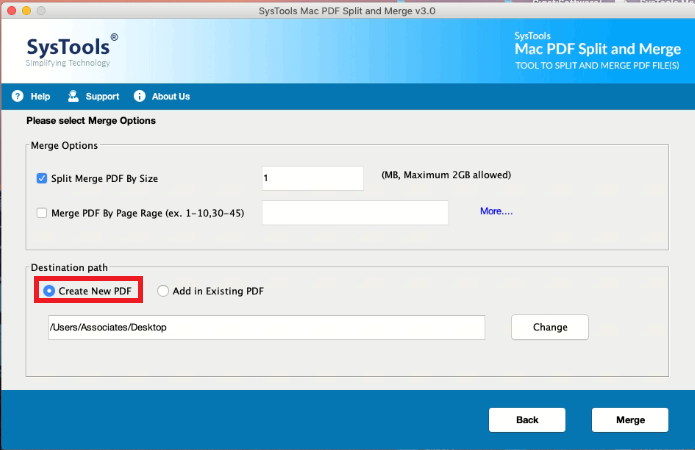This screenshot has width=695, height=450.
Task: Minimize window using yellow button
Action: [x=26, y=10]
